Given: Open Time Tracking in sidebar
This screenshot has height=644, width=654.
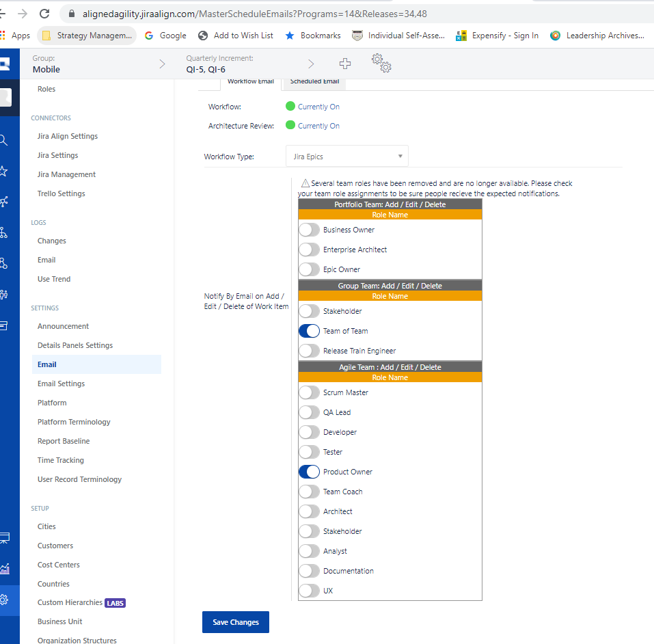Looking at the screenshot, I should click(60, 460).
